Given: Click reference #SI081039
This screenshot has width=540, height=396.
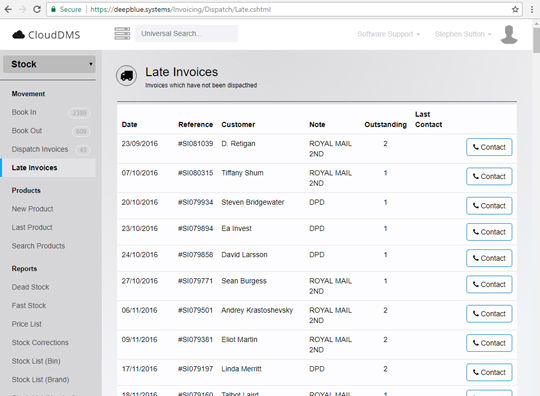Looking at the screenshot, I should click(196, 144).
